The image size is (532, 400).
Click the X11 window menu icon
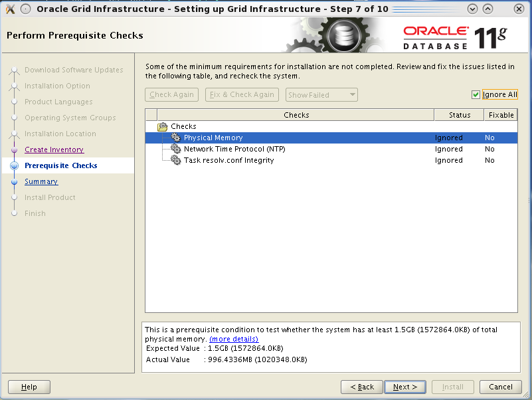tap(11, 9)
